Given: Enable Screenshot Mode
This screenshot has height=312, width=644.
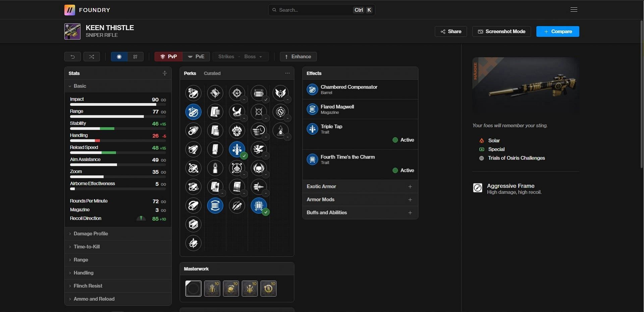Looking at the screenshot, I should [x=501, y=32].
